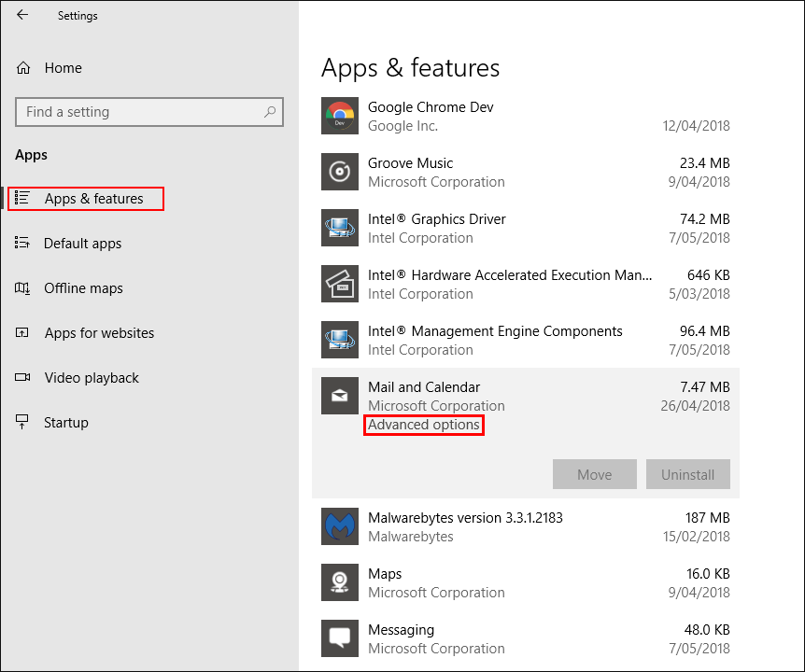Open the Home settings page
The width and height of the screenshot is (805, 672).
point(64,68)
